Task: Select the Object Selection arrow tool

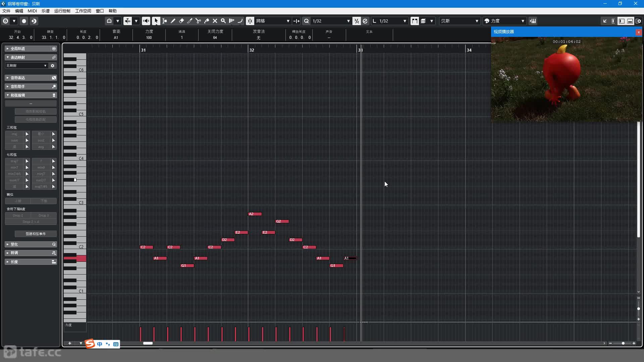Action: (x=156, y=21)
